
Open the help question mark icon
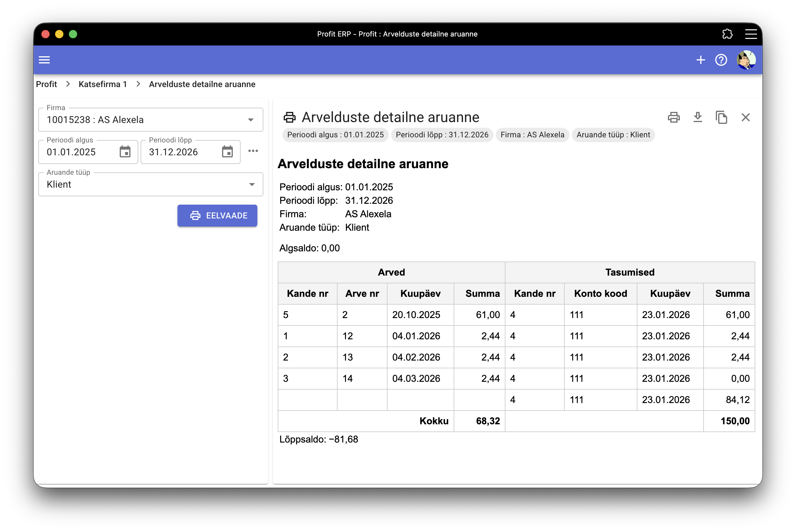(721, 60)
